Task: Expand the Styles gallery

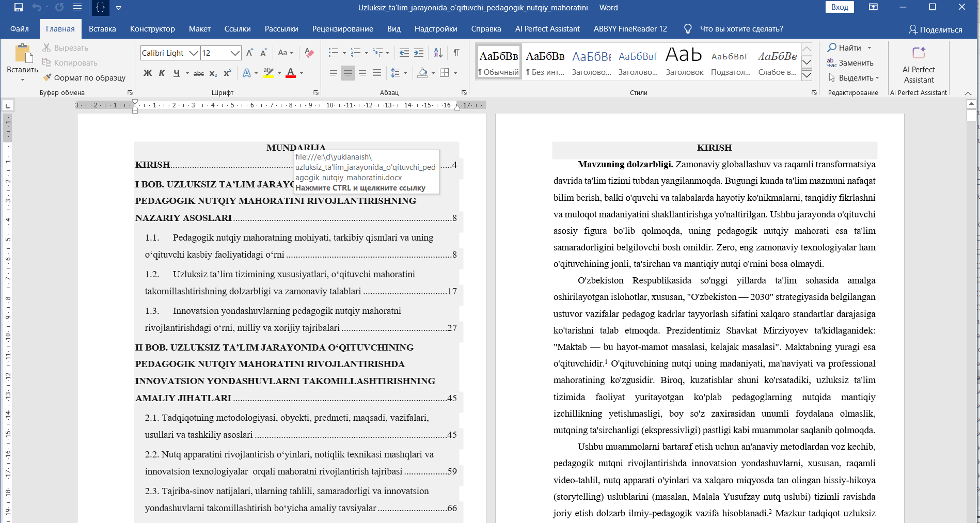Action: pos(807,75)
